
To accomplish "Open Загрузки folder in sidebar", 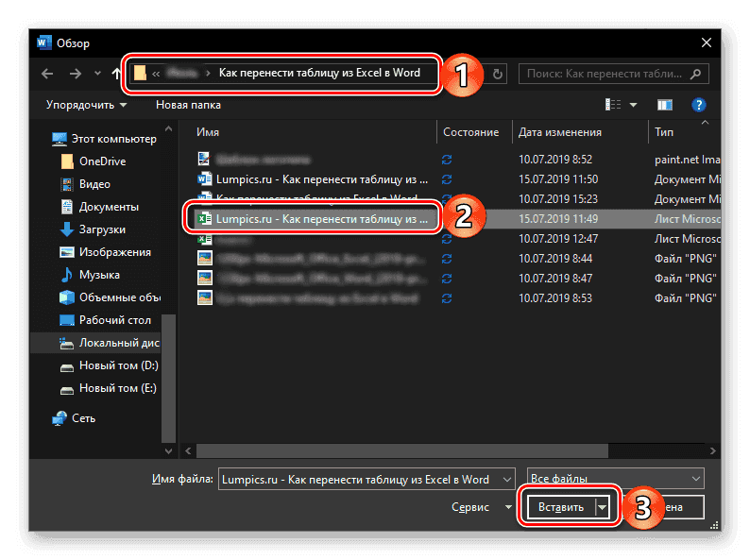I will click(93, 229).
